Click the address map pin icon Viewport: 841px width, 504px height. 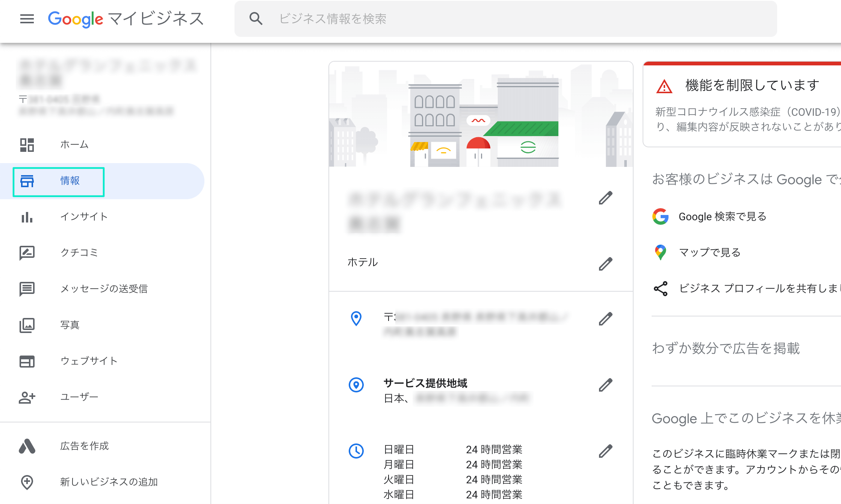point(356,319)
